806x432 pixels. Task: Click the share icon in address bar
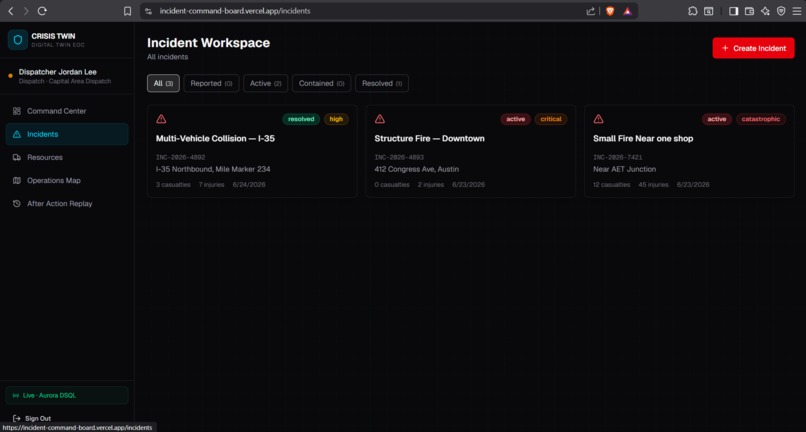click(x=591, y=11)
